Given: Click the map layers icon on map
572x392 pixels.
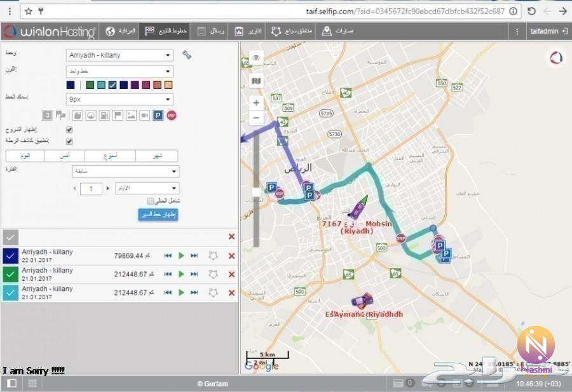Looking at the screenshot, I should tap(256, 81).
